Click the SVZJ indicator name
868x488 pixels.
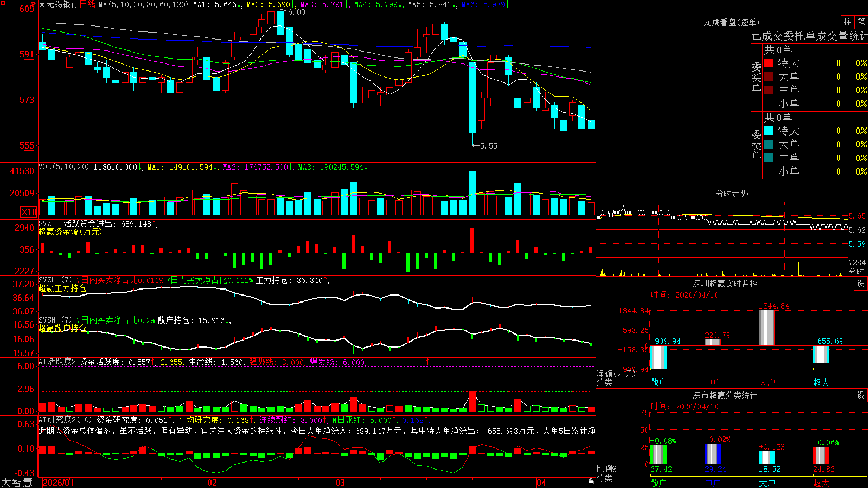47,223
